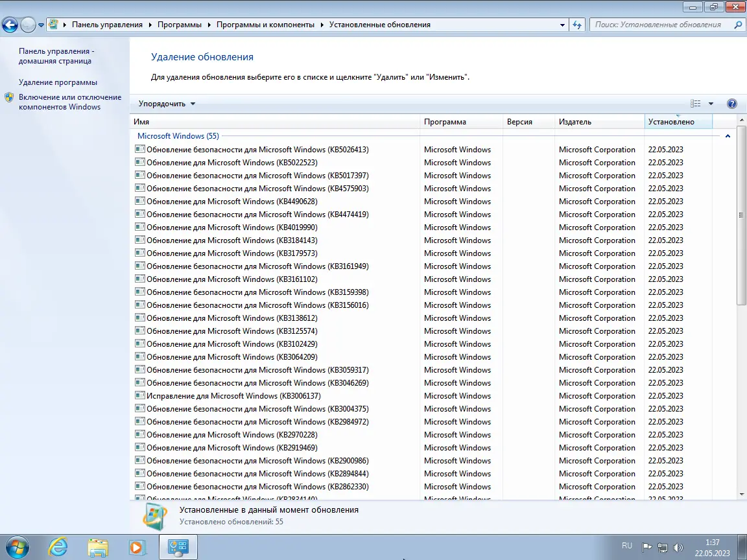Click the Microsoft Windows (55) group header
747x560 pixels.
pyautogui.click(x=178, y=136)
